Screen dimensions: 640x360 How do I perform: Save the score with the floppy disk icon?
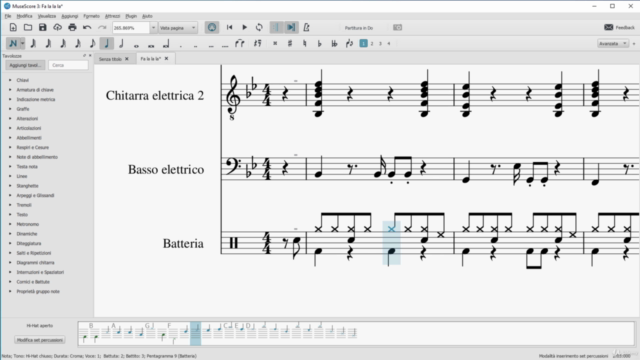[42, 27]
